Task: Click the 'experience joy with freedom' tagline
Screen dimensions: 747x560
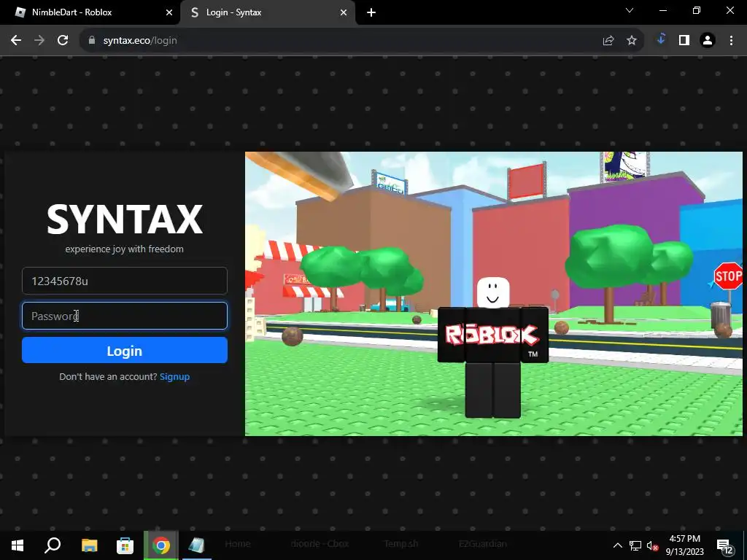Action: point(124,249)
